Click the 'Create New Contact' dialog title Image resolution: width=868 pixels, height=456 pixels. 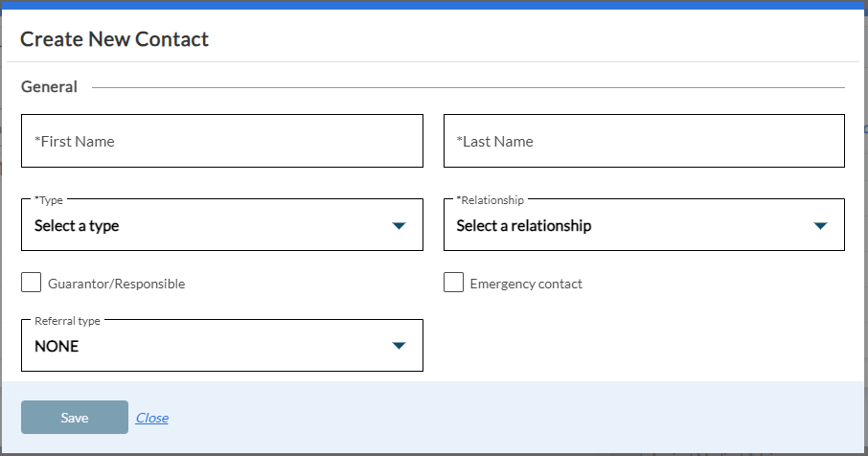click(x=114, y=39)
